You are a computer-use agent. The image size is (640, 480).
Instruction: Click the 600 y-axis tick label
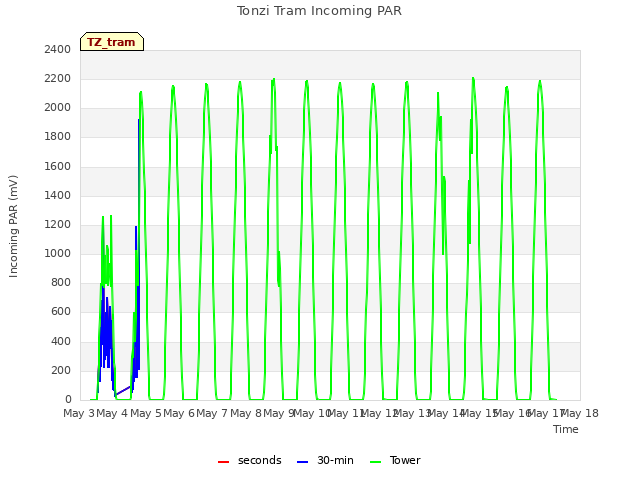(x=61, y=312)
